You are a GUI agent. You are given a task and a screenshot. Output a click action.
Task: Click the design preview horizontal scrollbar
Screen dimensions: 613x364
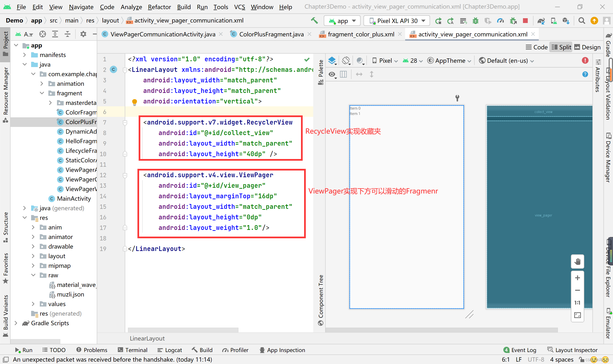coord(441,330)
